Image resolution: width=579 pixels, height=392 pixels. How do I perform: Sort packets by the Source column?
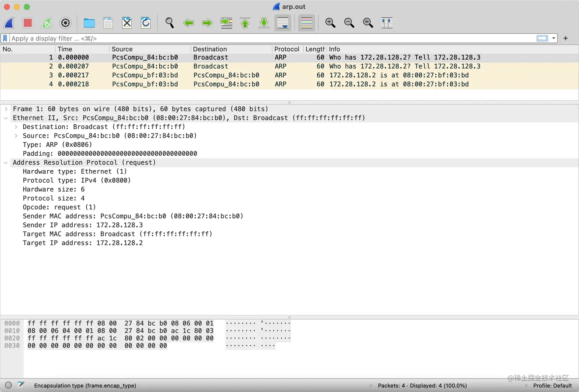click(150, 49)
